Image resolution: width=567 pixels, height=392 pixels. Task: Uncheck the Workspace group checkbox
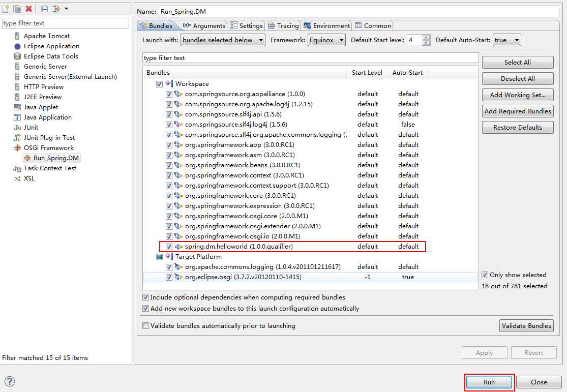[159, 84]
